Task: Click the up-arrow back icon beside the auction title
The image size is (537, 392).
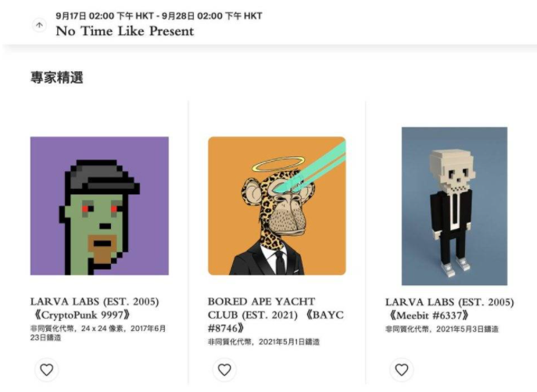Action: (39, 25)
